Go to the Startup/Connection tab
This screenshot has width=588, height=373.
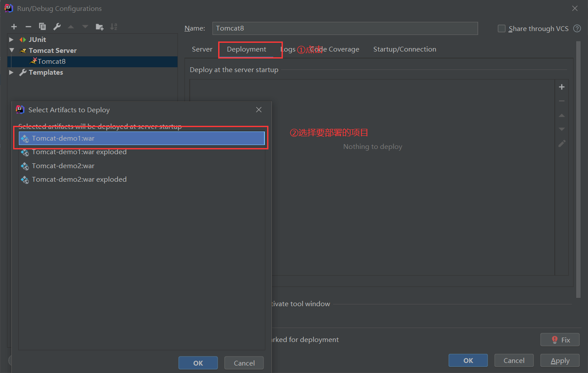point(405,49)
